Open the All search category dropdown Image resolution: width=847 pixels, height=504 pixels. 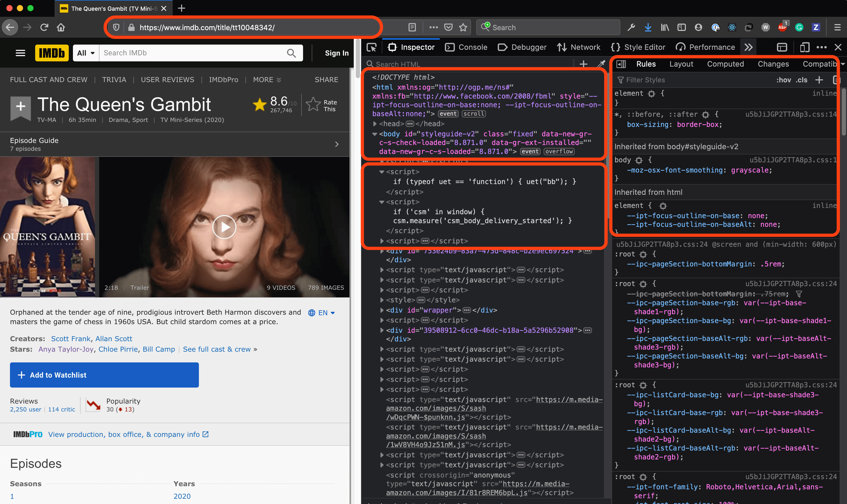(x=86, y=53)
